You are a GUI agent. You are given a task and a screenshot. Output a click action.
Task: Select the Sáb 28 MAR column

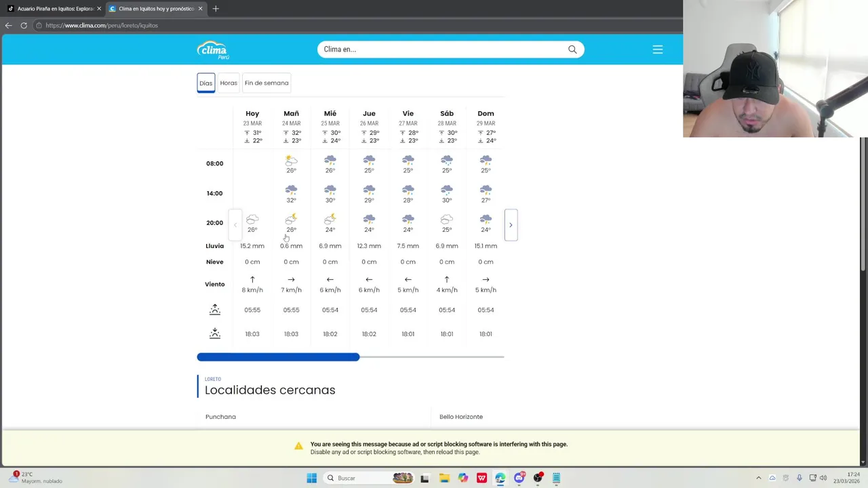pos(447,127)
